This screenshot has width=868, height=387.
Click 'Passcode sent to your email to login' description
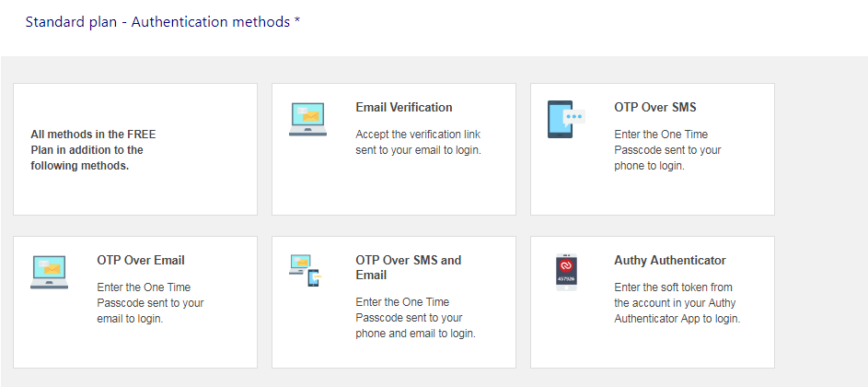pos(151,303)
